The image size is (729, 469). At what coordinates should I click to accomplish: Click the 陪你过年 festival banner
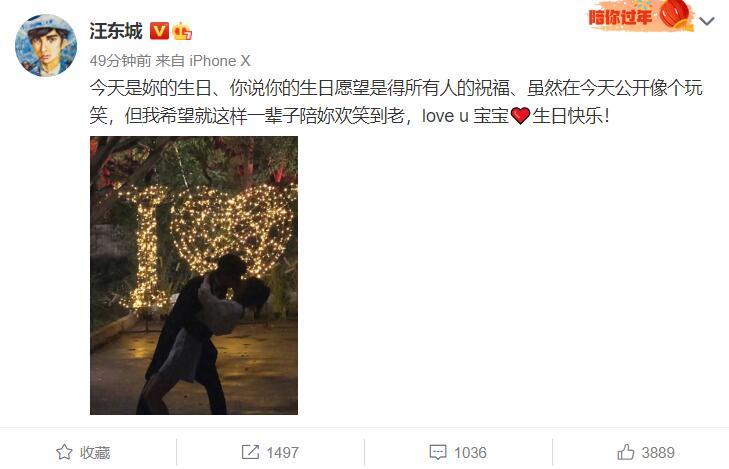coord(620,18)
